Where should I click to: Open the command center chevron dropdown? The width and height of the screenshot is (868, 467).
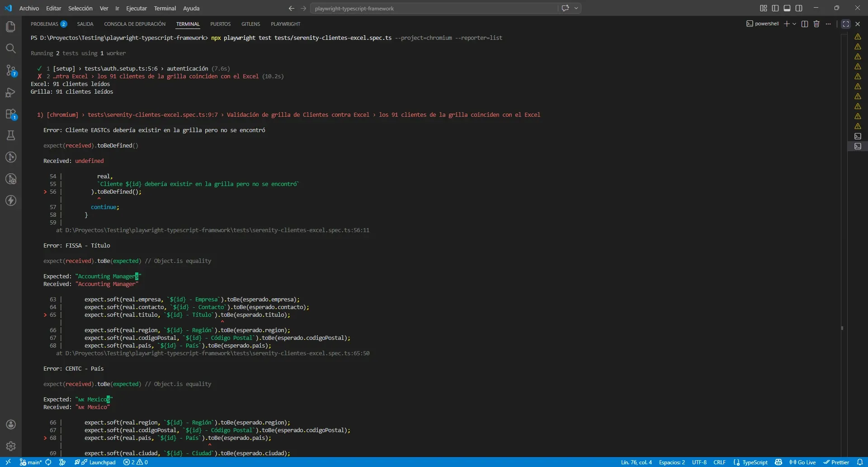point(576,8)
